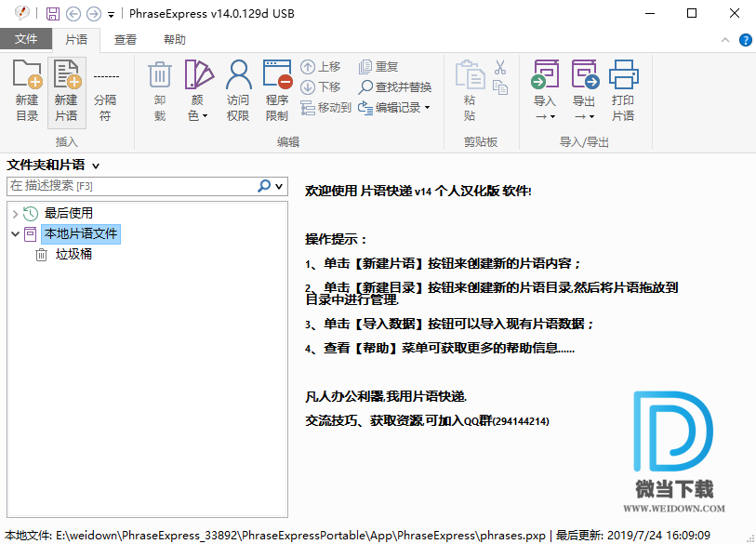Click the scissors cut icon

pos(500,68)
